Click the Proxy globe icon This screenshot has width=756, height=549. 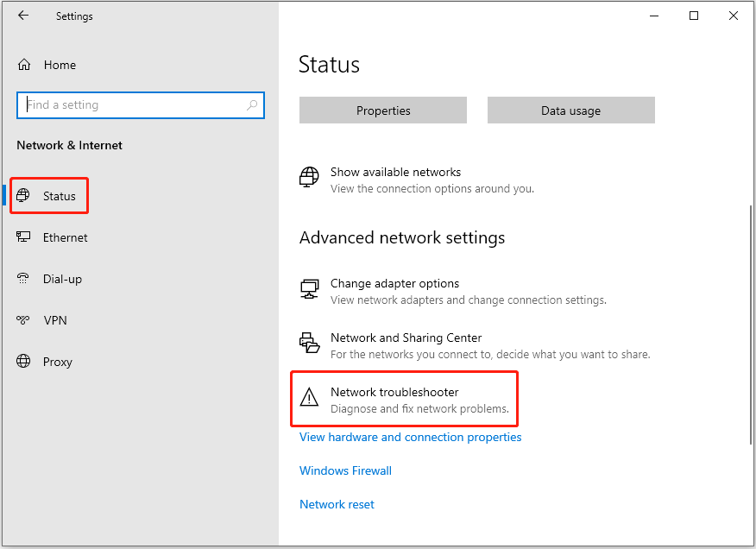click(x=23, y=361)
